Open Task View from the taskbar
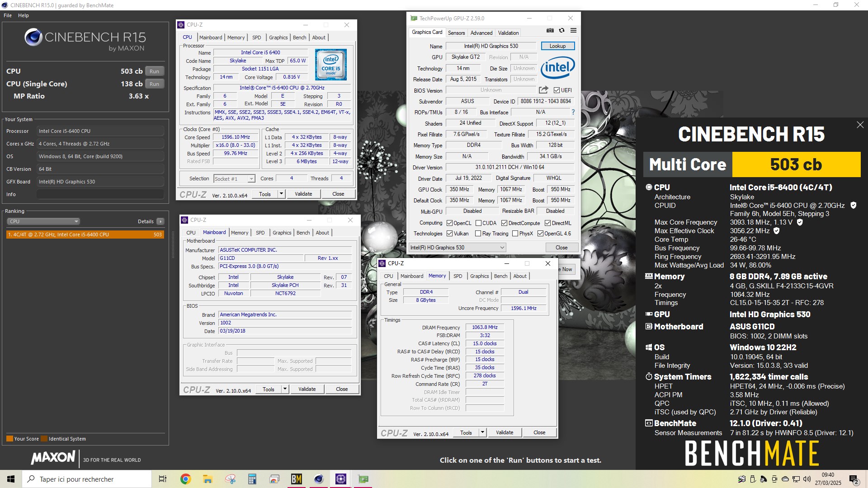This screenshot has width=868, height=488. point(163,479)
